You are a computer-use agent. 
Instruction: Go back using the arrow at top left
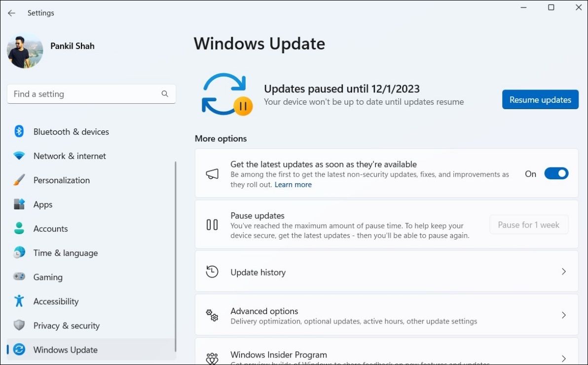coord(11,13)
